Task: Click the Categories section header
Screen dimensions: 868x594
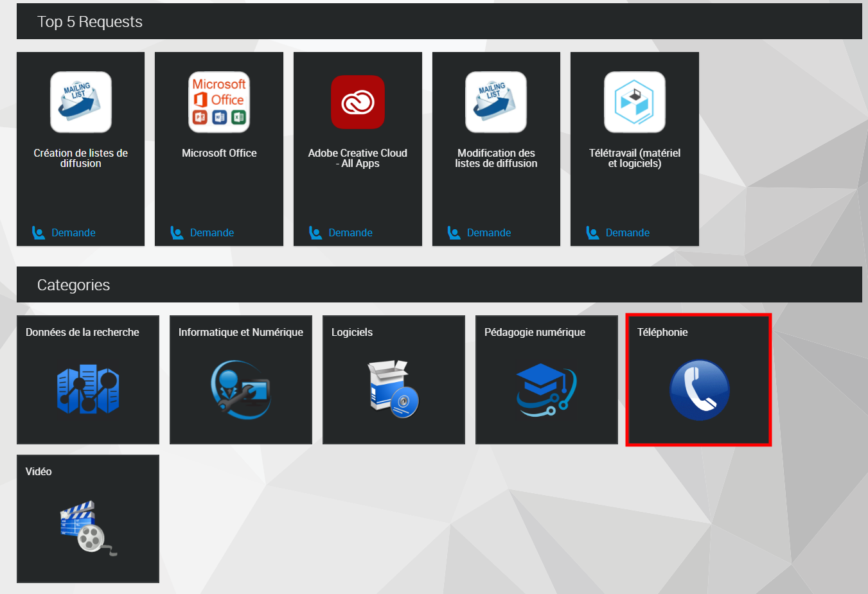Action: [73, 285]
